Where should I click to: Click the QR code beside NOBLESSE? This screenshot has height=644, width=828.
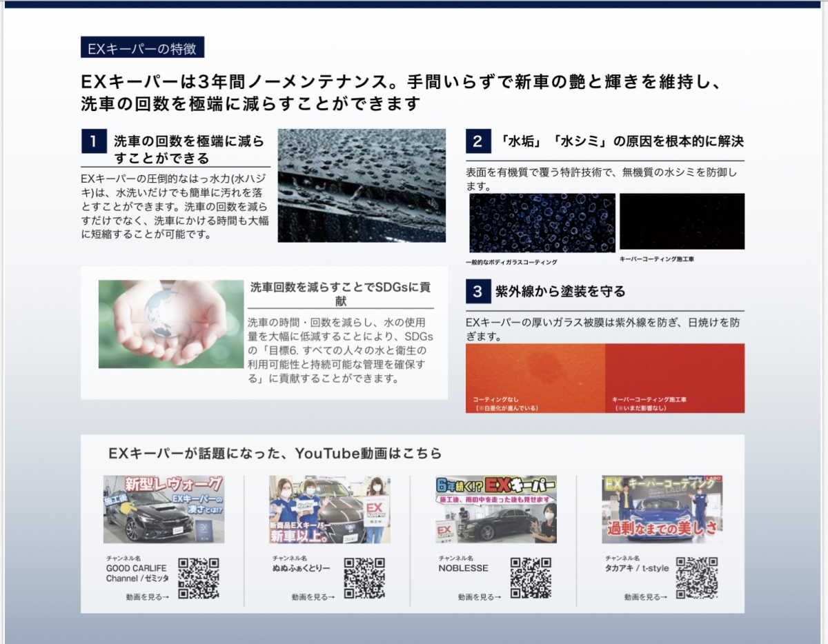pos(531,578)
